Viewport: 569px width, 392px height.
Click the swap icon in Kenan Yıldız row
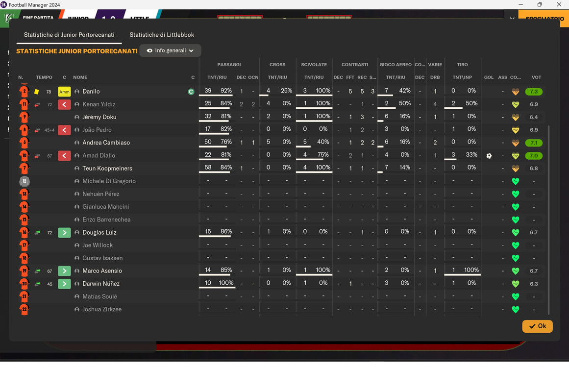tap(37, 104)
